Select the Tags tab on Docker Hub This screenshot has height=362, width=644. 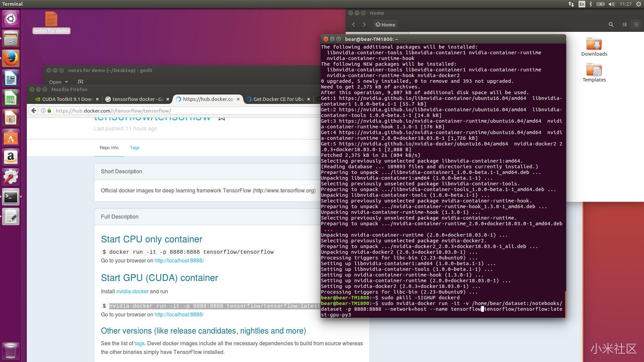click(135, 148)
